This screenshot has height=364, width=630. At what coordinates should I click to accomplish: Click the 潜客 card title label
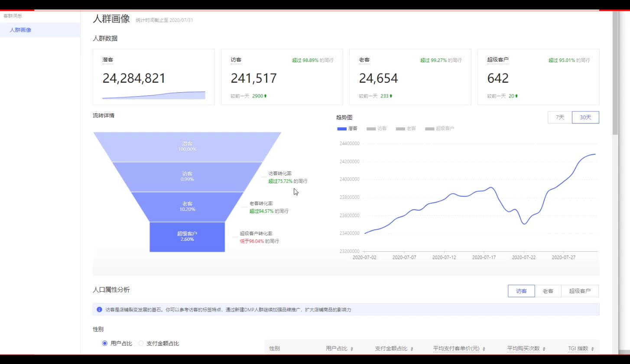pyautogui.click(x=108, y=60)
